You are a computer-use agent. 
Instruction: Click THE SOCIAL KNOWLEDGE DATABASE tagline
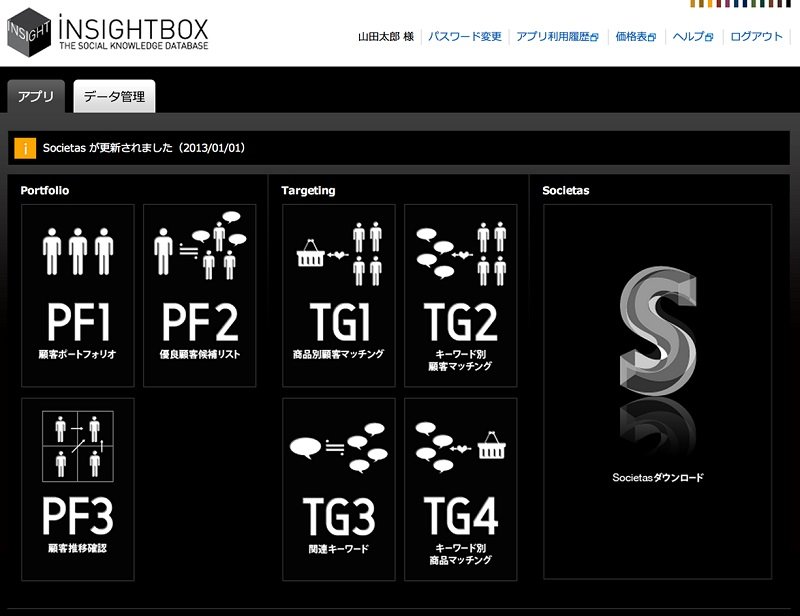(x=134, y=45)
